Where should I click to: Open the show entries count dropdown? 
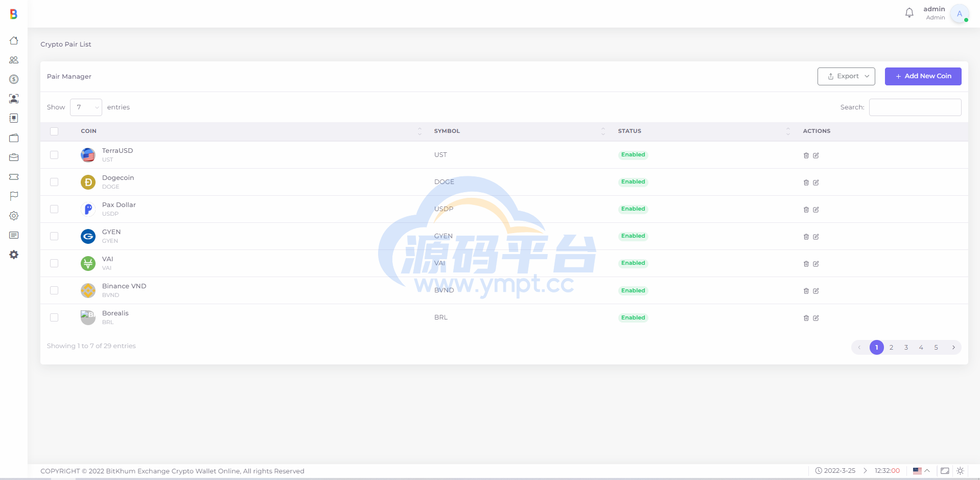86,107
